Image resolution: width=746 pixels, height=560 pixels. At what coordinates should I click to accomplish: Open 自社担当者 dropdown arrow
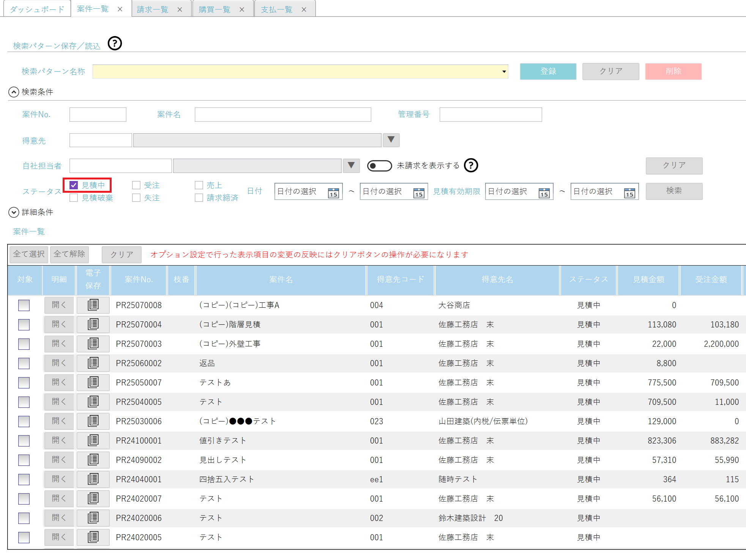[351, 166]
